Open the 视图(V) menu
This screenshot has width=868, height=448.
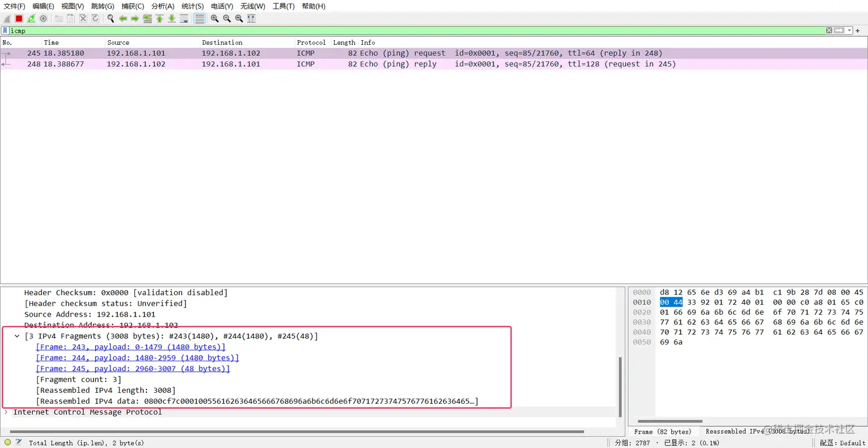coord(72,6)
